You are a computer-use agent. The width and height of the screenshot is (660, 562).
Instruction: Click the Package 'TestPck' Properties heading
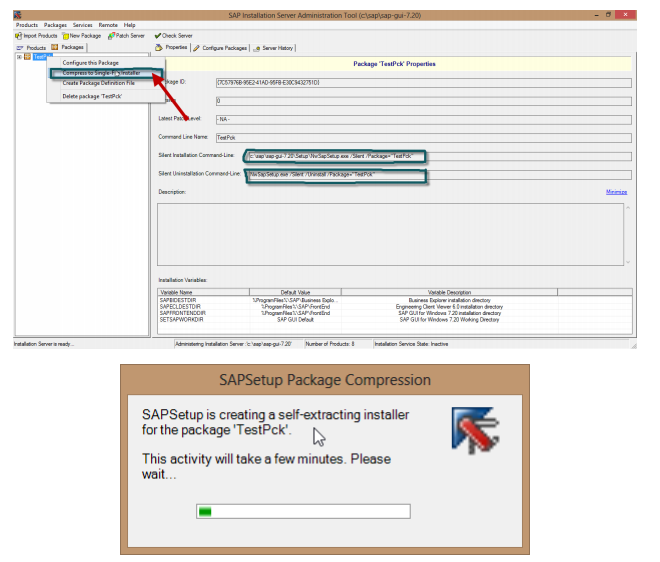coord(394,64)
